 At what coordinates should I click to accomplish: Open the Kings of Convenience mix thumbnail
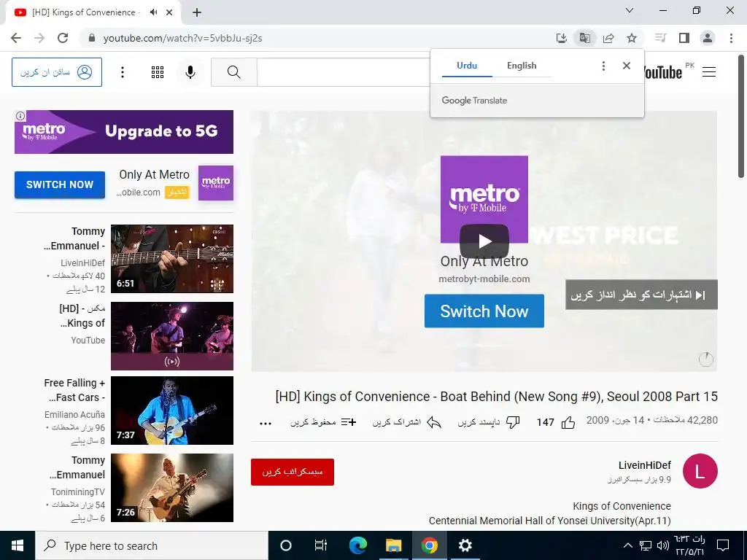coord(172,335)
